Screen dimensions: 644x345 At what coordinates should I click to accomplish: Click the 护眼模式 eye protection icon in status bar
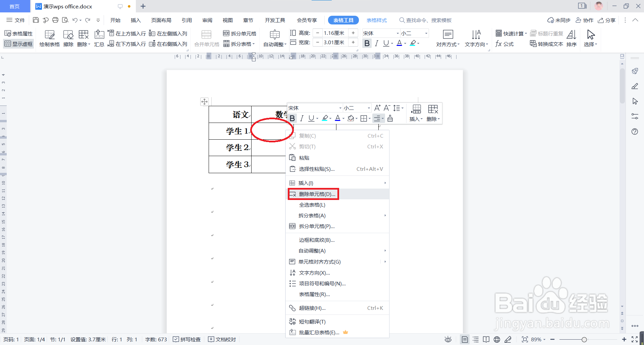coord(448,339)
